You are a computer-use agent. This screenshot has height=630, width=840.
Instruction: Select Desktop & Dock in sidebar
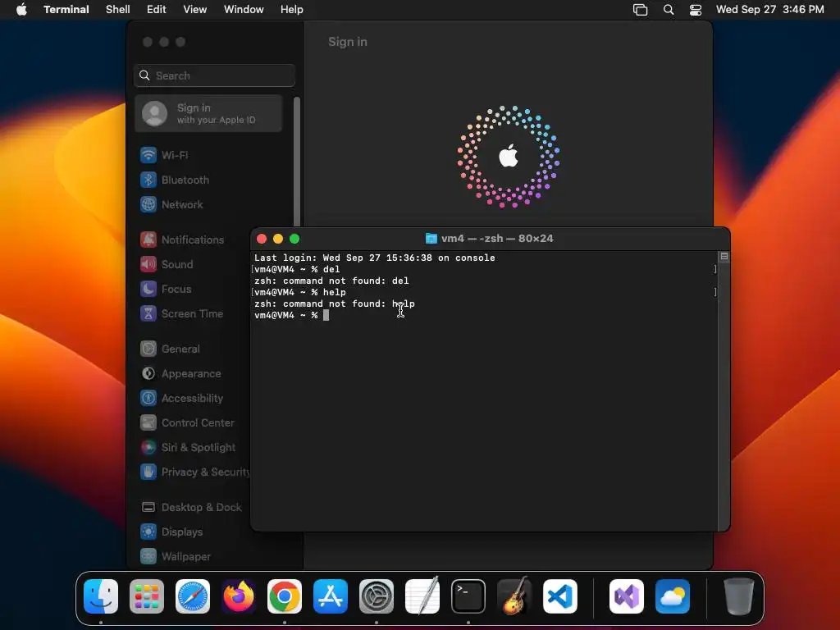click(x=193, y=508)
